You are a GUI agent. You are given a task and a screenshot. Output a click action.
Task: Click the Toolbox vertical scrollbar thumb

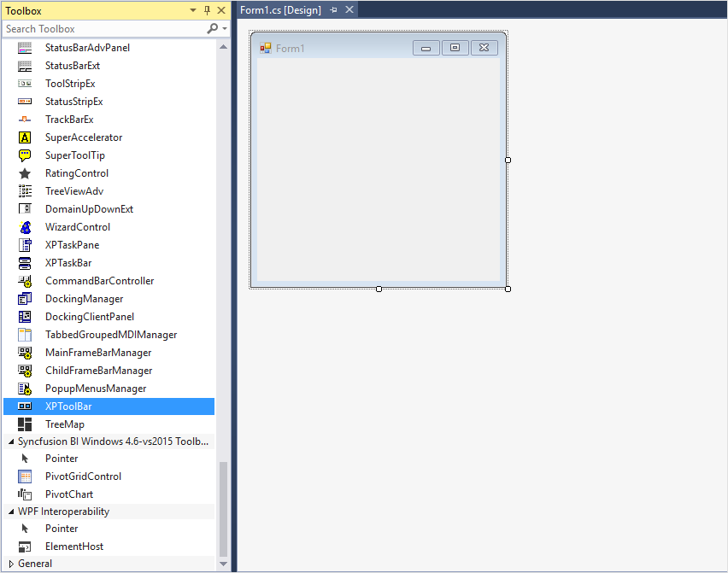coord(223,509)
